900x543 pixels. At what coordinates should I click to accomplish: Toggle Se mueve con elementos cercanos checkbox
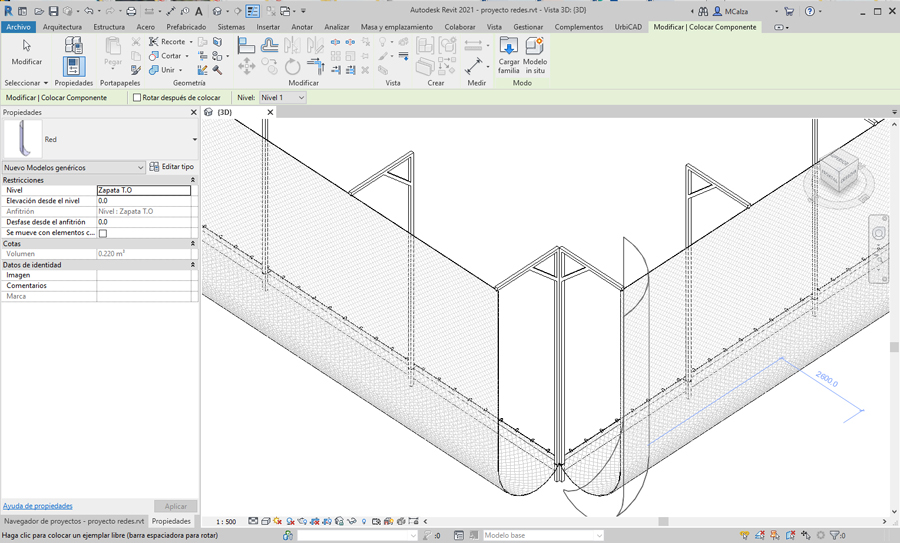click(x=102, y=233)
